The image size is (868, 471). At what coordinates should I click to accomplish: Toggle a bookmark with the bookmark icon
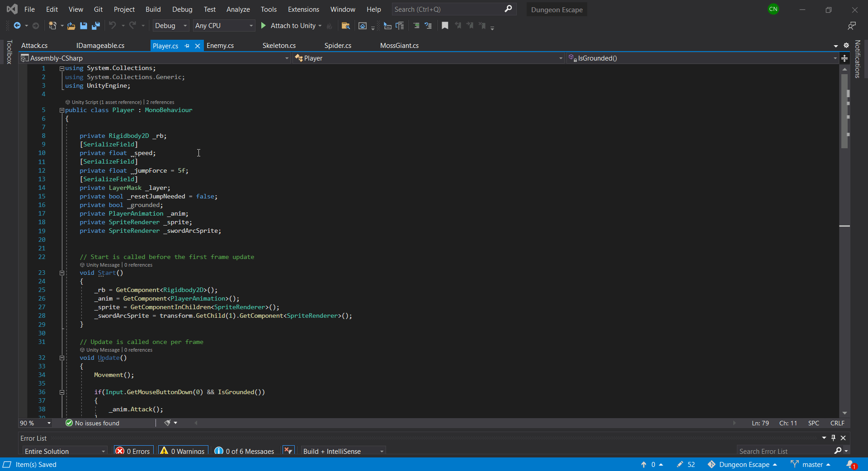(445, 26)
